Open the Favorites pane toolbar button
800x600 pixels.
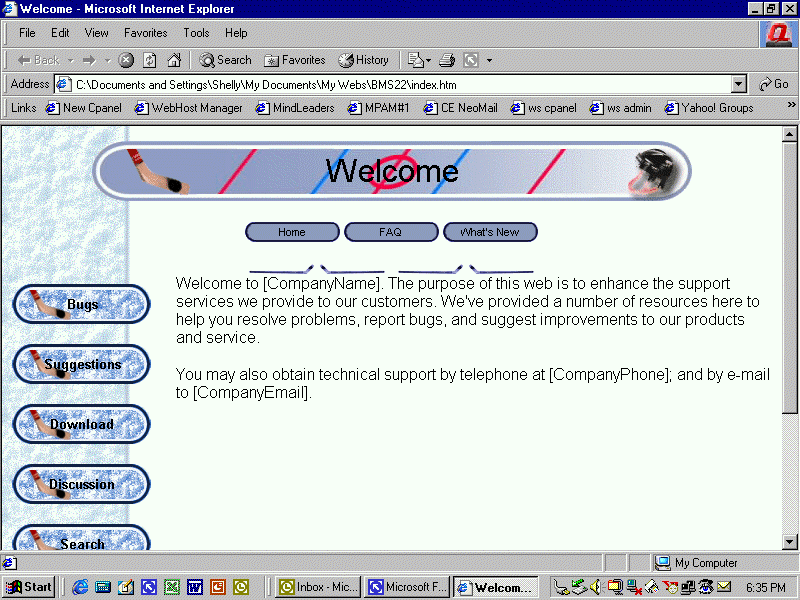click(x=294, y=60)
